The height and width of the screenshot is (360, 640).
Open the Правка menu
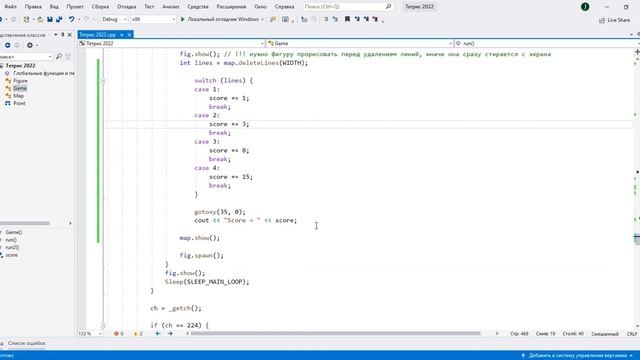click(x=33, y=7)
